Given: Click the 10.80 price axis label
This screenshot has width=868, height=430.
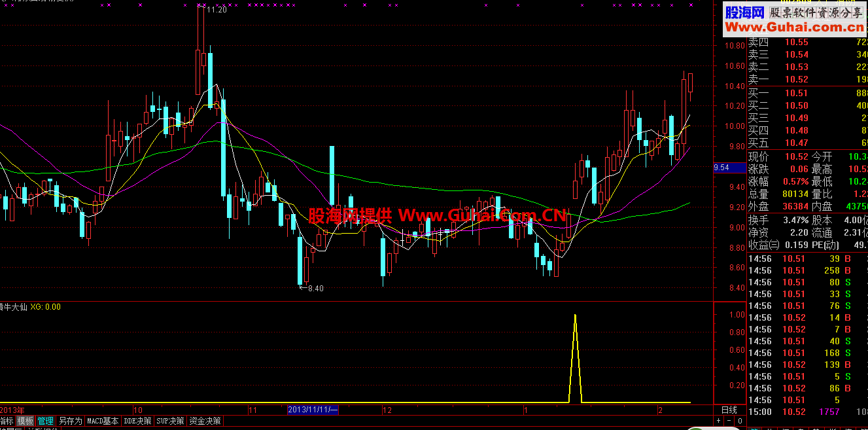Looking at the screenshot, I should coord(736,46).
